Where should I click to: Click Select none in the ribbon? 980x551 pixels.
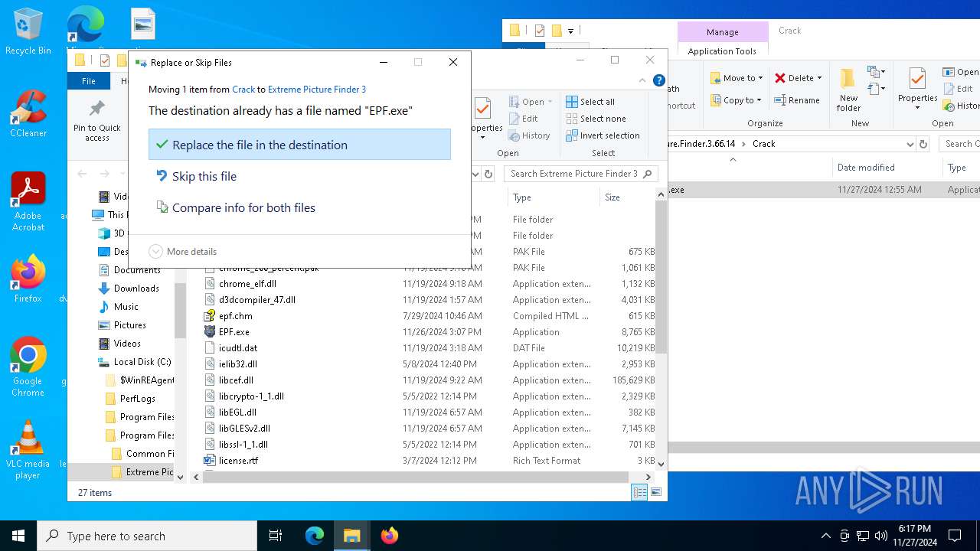coord(596,119)
